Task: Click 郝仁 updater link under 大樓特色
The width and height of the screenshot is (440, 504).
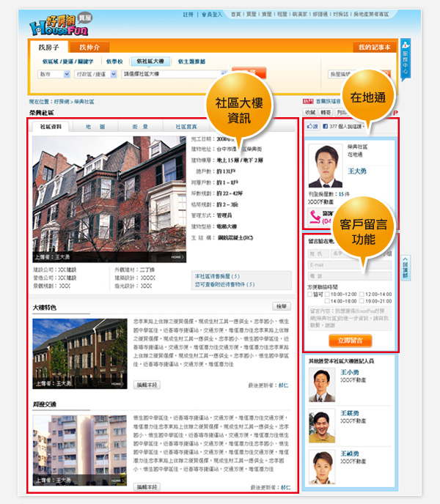Action: click(x=283, y=385)
